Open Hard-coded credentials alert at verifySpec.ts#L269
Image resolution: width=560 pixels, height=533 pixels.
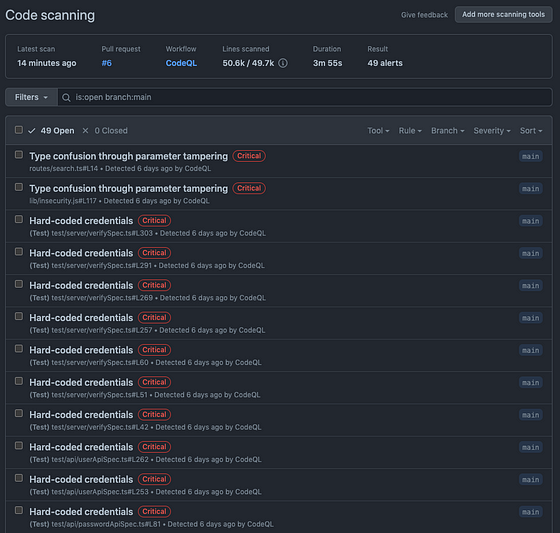[81, 285]
